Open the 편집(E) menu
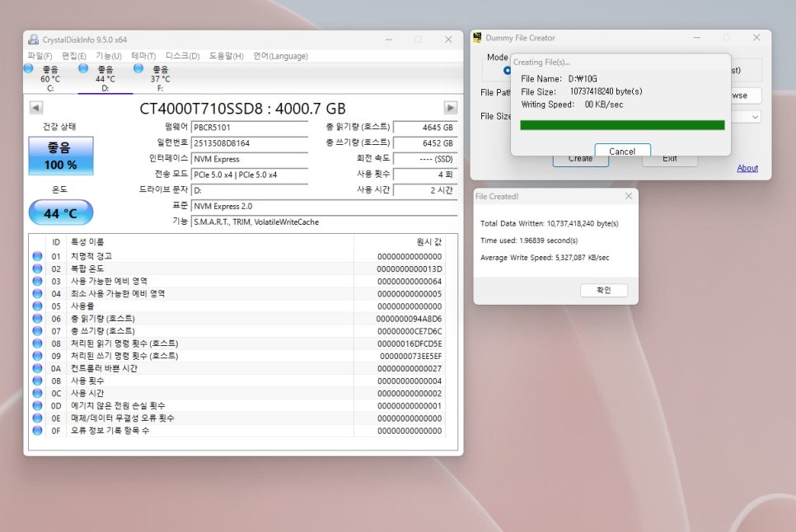The width and height of the screenshot is (796, 532). coord(73,56)
